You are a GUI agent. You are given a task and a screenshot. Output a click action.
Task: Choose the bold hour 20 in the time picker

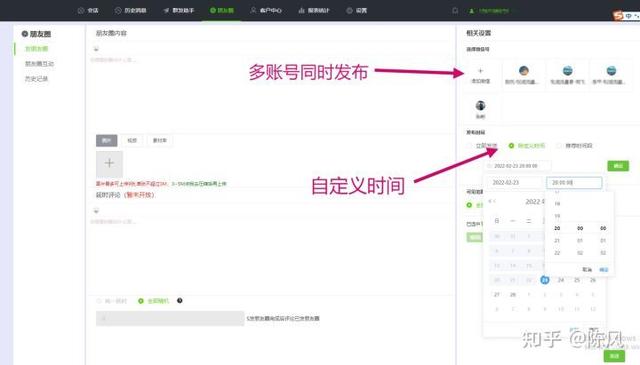click(x=557, y=228)
